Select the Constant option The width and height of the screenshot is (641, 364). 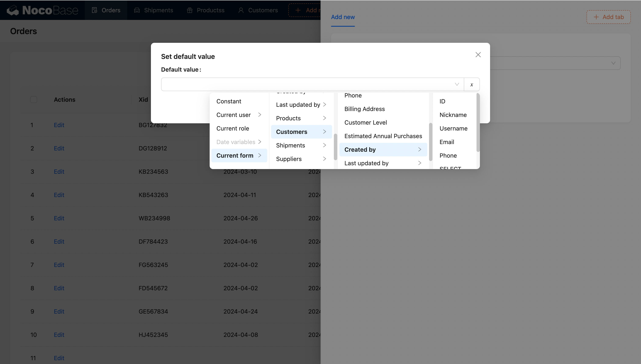[229, 101]
